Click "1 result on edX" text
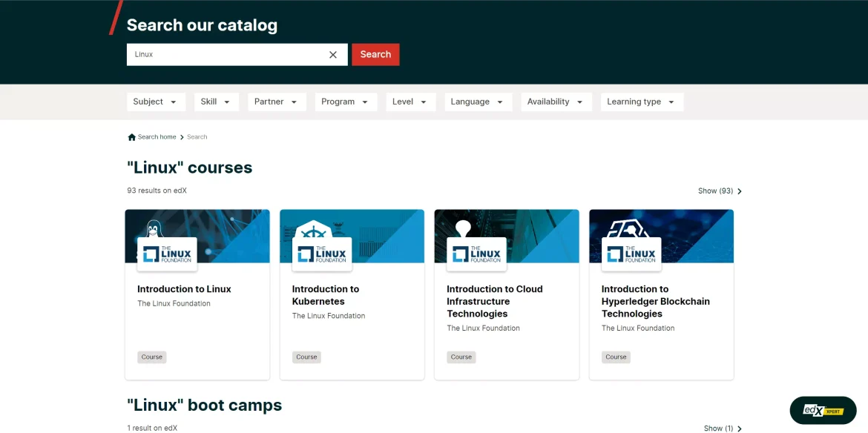868x433 pixels. pyautogui.click(x=152, y=428)
